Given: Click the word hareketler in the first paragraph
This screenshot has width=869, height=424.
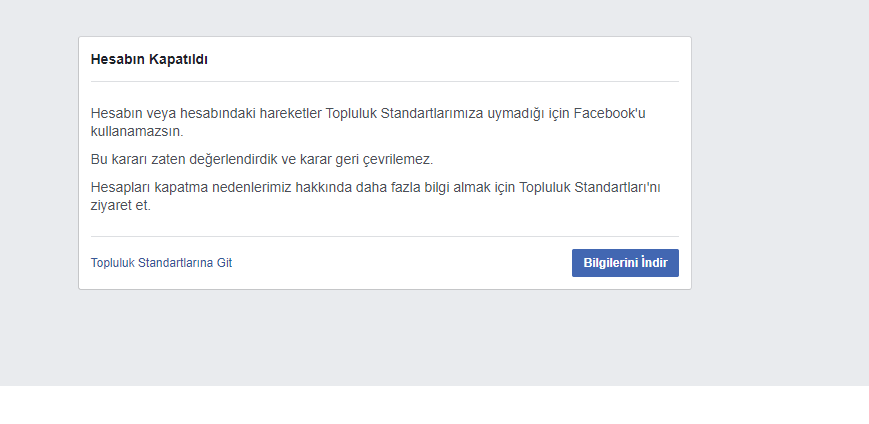Looking at the screenshot, I should coord(290,113).
